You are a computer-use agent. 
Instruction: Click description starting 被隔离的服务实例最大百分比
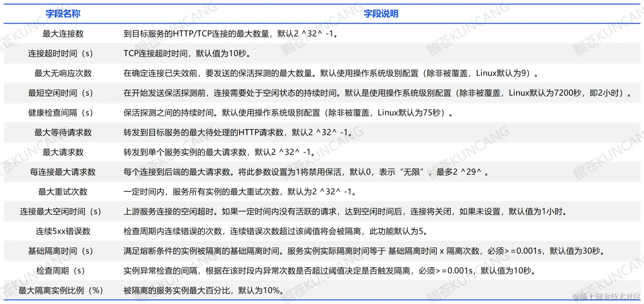tap(204, 290)
